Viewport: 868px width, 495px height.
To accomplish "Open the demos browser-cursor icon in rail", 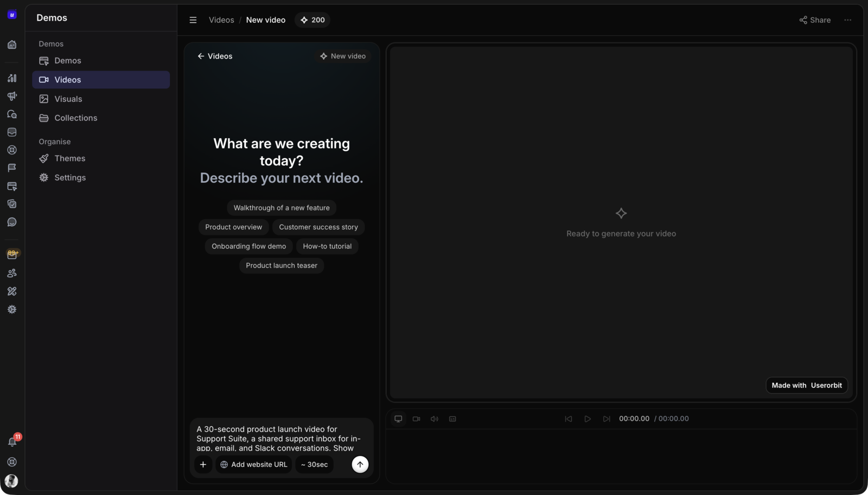I will point(12,186).
